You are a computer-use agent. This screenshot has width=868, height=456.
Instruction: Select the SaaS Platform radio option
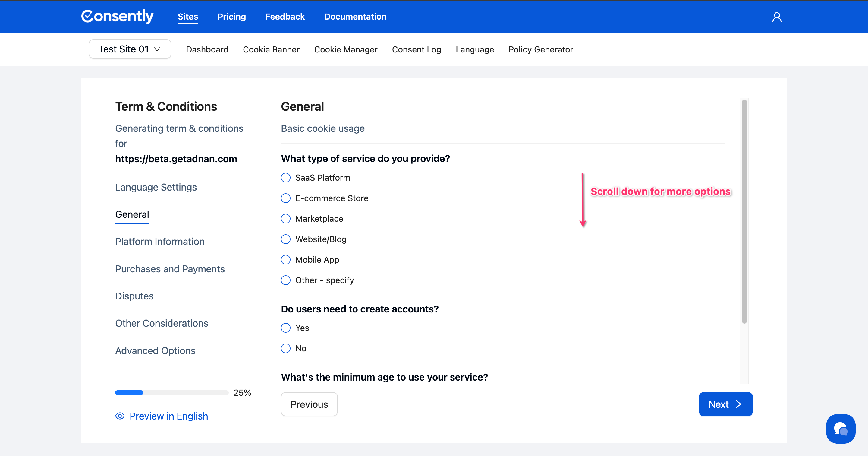pyautogui.click(x=286, y=178)
